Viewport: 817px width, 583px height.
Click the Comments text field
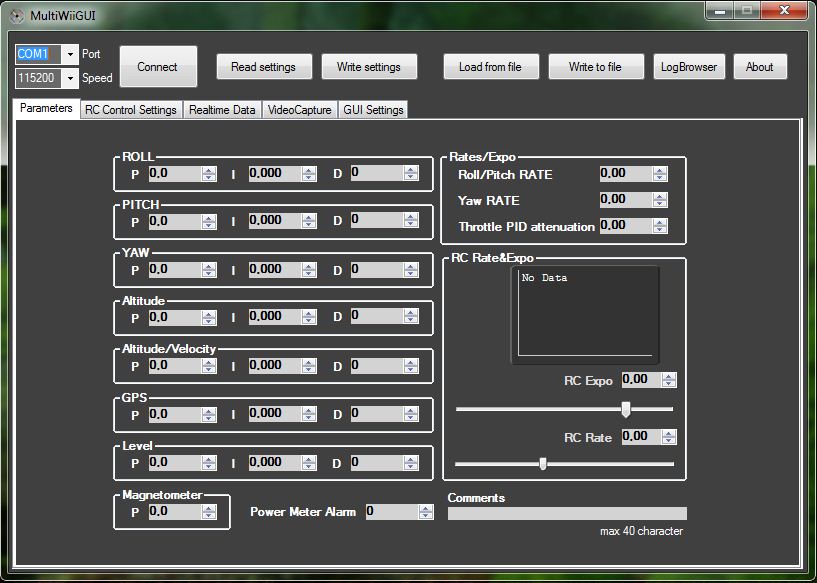[567, 514]
